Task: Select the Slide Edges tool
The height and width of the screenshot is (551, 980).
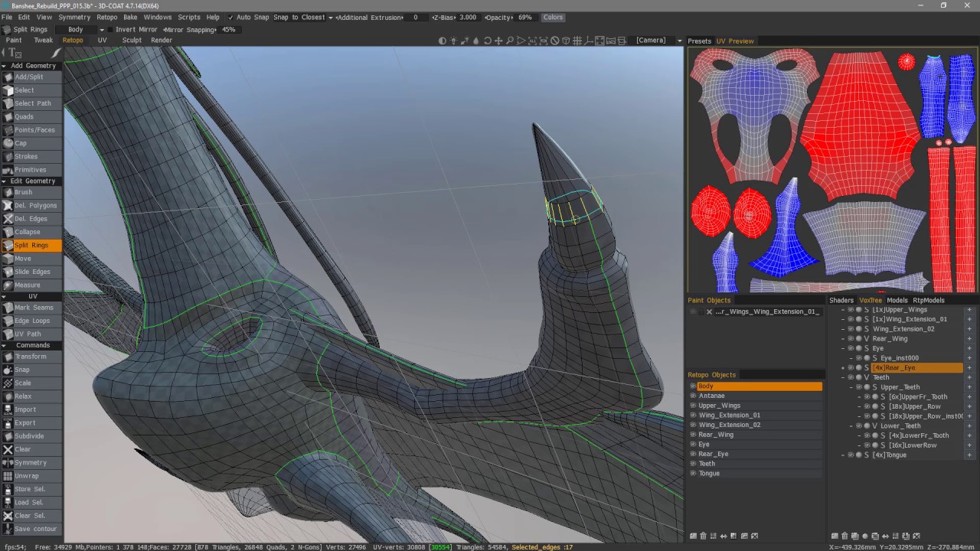Action: 31,272
